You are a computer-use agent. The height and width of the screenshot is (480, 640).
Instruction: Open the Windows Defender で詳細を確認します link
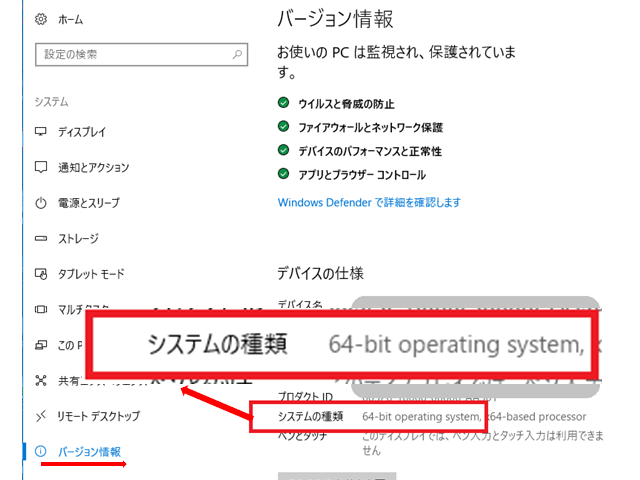point(368,202)
